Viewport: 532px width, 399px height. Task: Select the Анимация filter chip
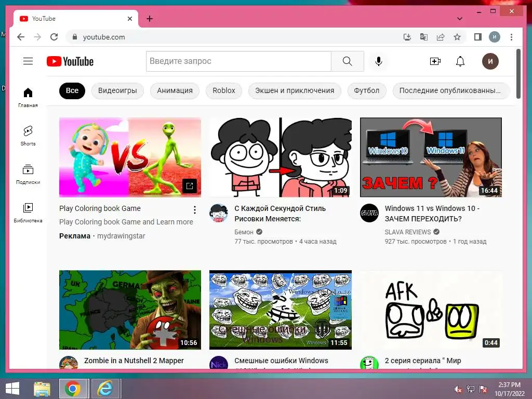pos(175,90)
